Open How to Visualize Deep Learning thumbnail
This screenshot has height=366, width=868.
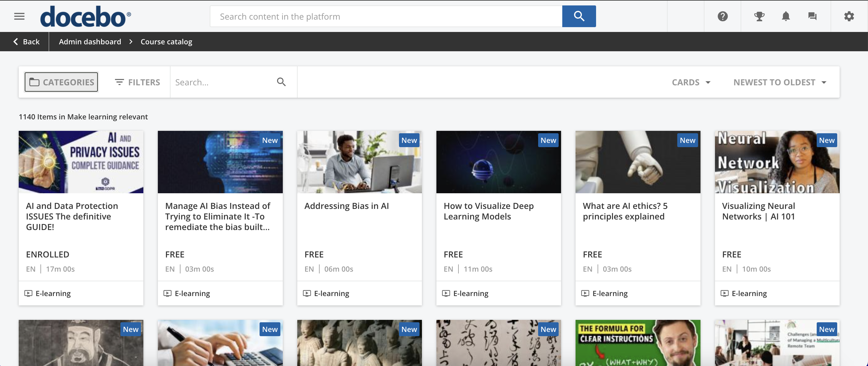[498, 162]
